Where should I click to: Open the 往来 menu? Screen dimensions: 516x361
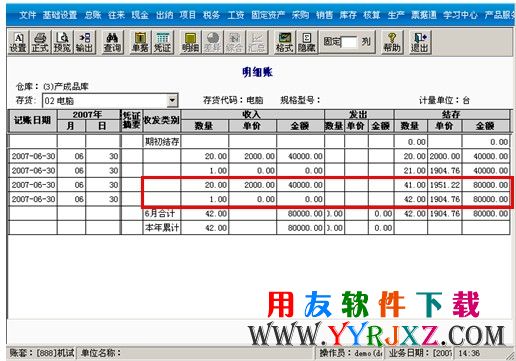point(116,15)
